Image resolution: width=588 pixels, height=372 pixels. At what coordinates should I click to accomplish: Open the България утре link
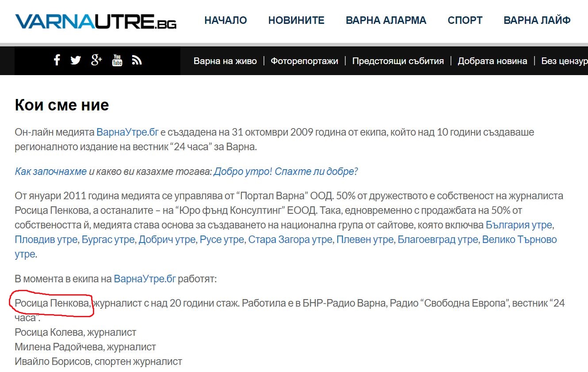tap(519, 225)
